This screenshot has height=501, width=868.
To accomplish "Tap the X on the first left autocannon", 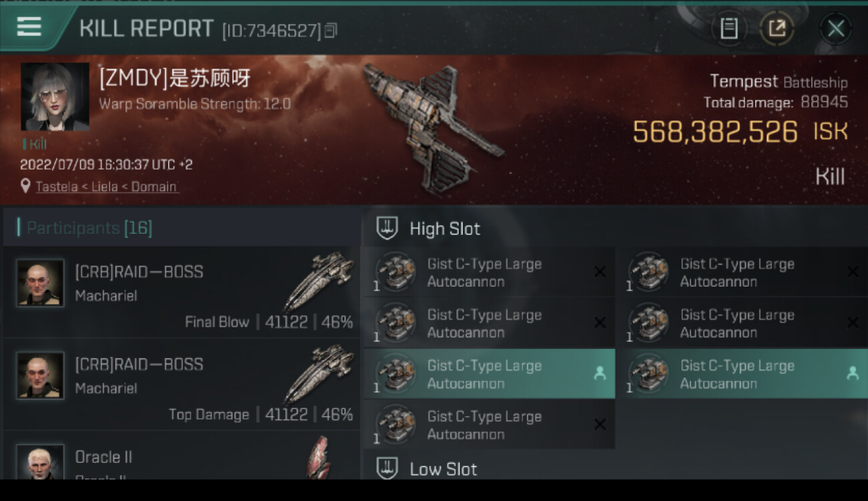I will [x=600, y=272].
